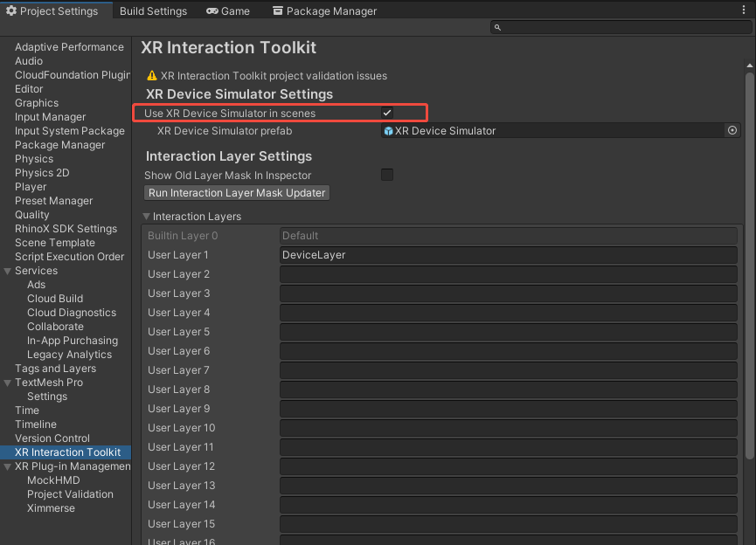Select Cloud Diagnostics under Services
The image size is (756, 545).
[x=72, y=313]
